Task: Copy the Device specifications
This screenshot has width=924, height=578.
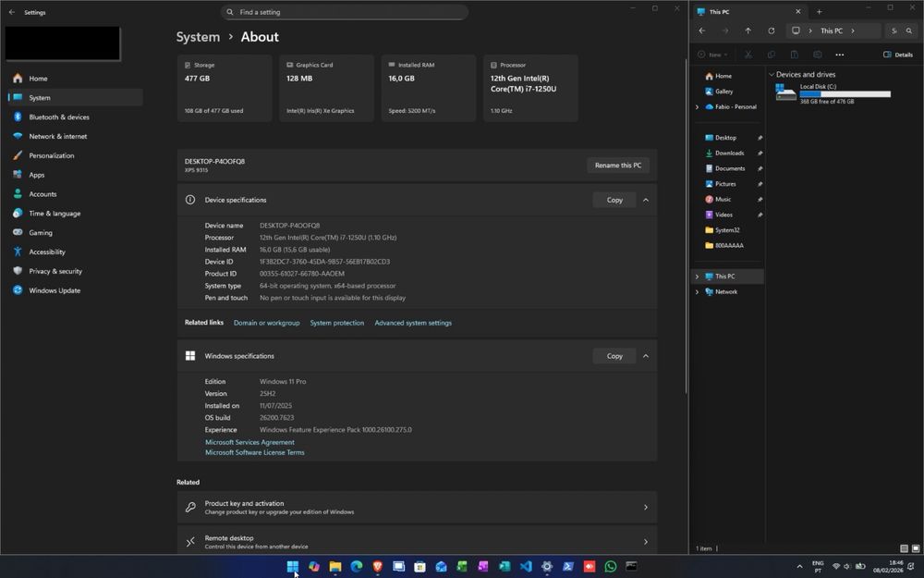Action: (x=614, y=200)
